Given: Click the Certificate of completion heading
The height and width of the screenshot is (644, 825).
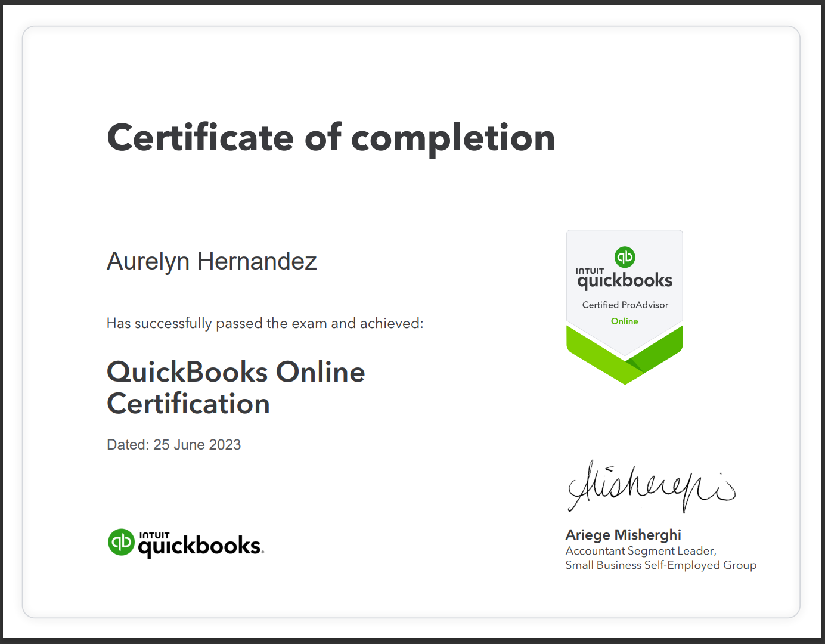Looking at the screenshot, I should coord(330,138).
